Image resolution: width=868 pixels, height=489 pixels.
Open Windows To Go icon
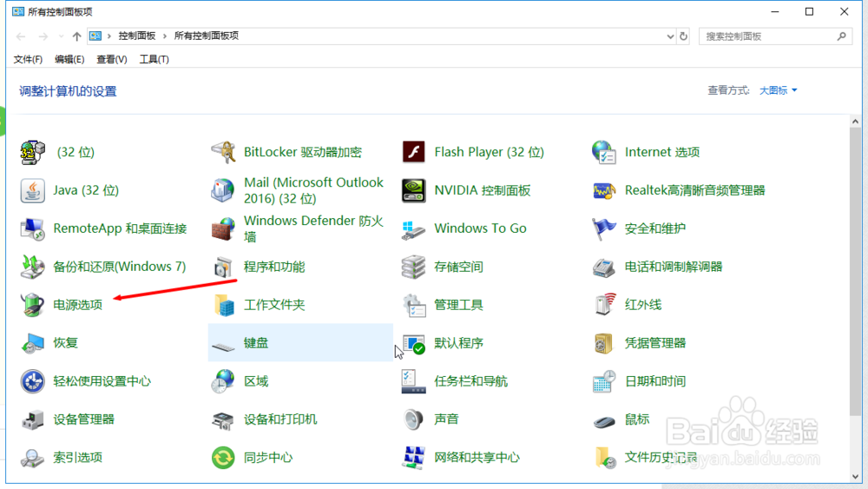(413, 228)
